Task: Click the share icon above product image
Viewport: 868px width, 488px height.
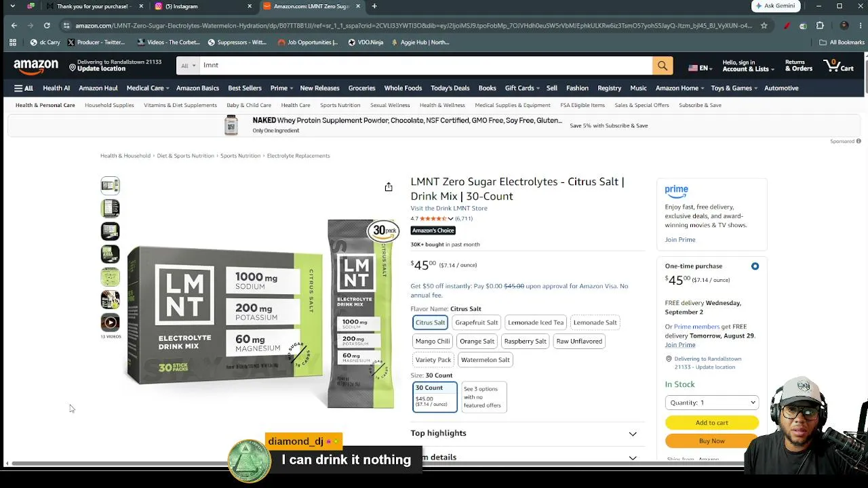Action: pyautogui.click(x=389, y=187)
